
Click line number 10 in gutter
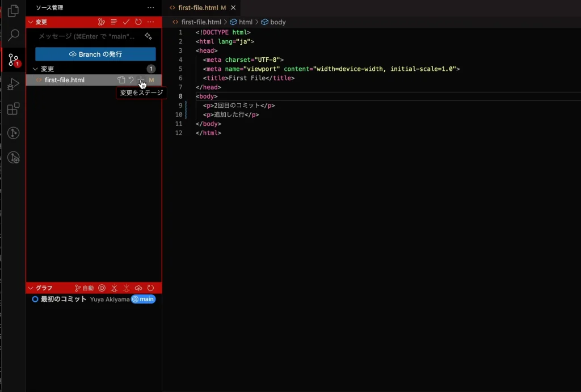179,115
